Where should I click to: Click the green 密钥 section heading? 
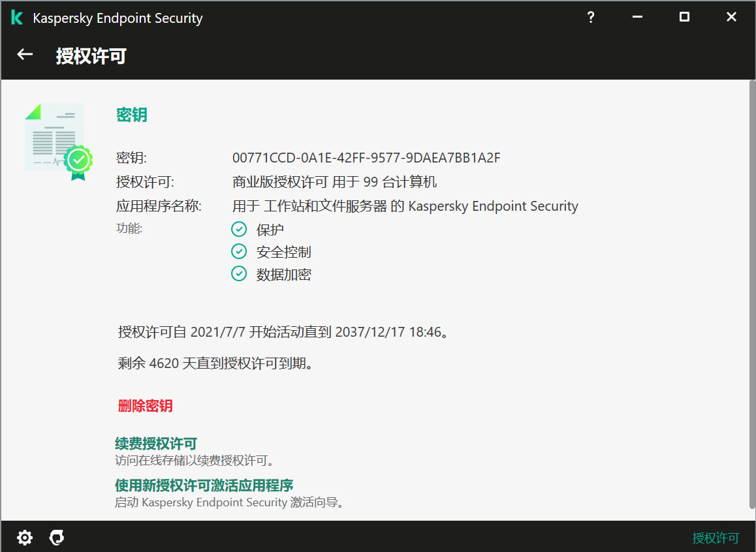click(x=132, y=115)
